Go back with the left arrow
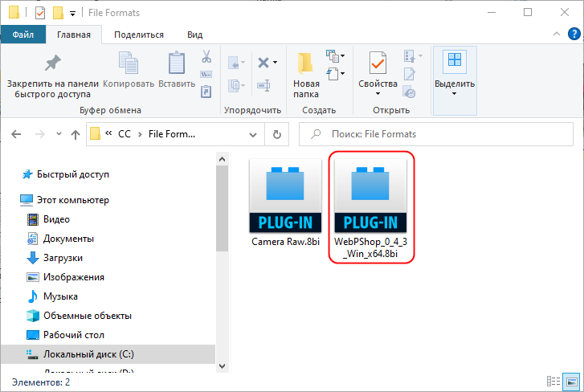Viewport: 584px width, 392px height. click(x=16, y=134)
